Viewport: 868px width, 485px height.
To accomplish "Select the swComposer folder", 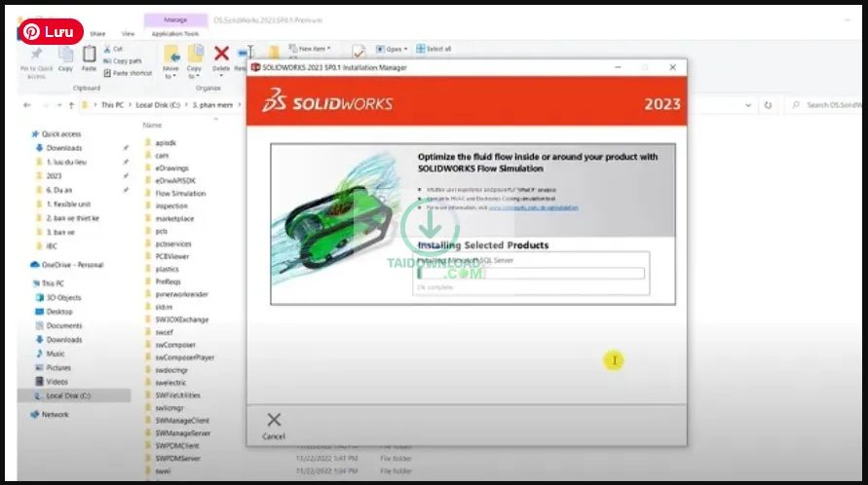I will pos(175,345).
